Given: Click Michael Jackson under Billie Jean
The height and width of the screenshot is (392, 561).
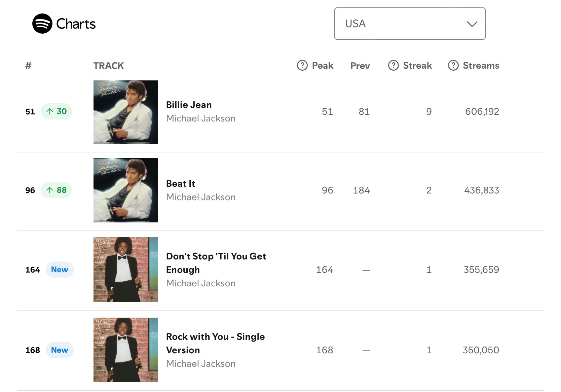Looking at the screenshot, I should coord(201,118).
